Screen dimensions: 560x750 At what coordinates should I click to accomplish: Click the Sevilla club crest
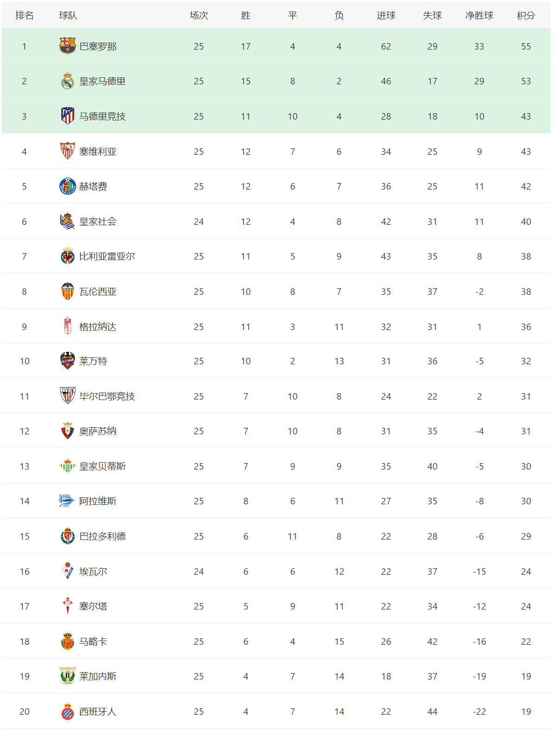pos(68,151)
